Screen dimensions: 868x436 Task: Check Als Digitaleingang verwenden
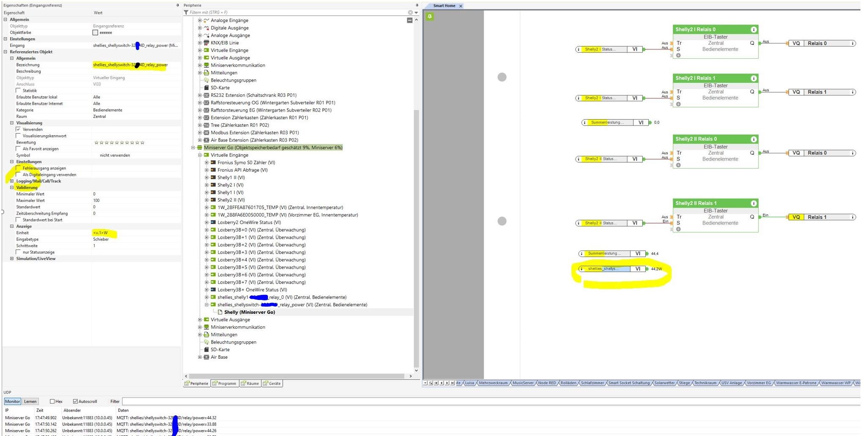point(18,174)
